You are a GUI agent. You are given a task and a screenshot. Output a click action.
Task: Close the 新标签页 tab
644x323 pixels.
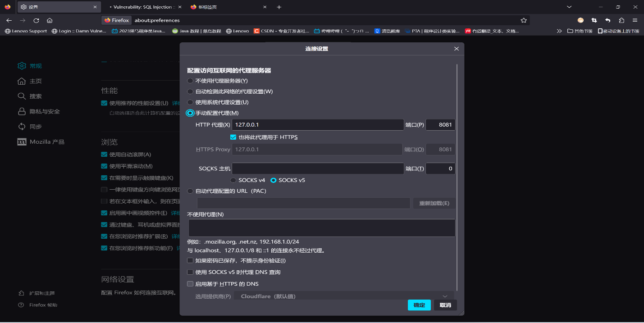point(265,7)
